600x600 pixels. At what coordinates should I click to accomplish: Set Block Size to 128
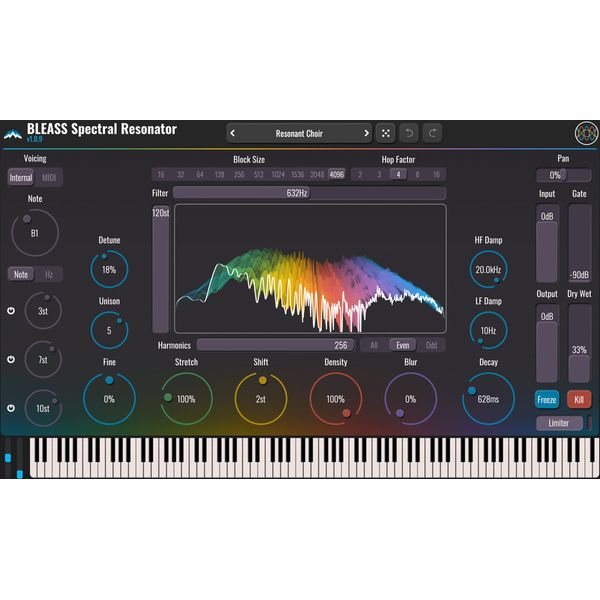(219, 174)
